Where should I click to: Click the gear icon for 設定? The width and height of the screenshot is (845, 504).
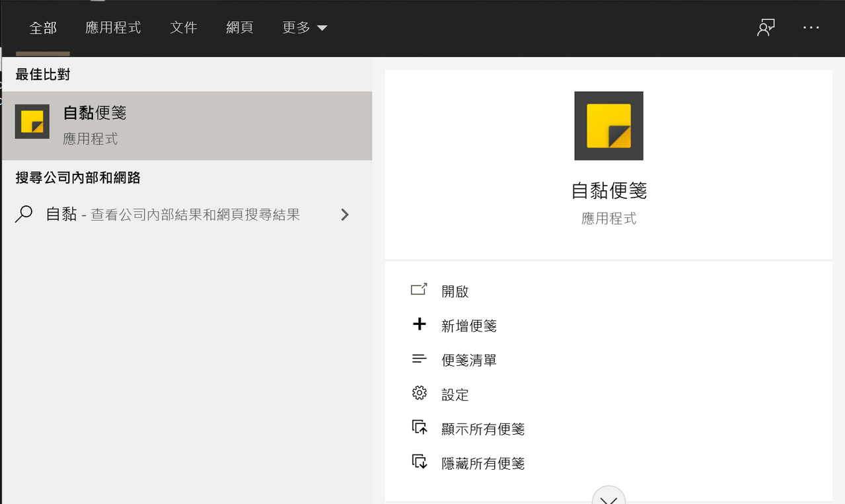(419, 393)
